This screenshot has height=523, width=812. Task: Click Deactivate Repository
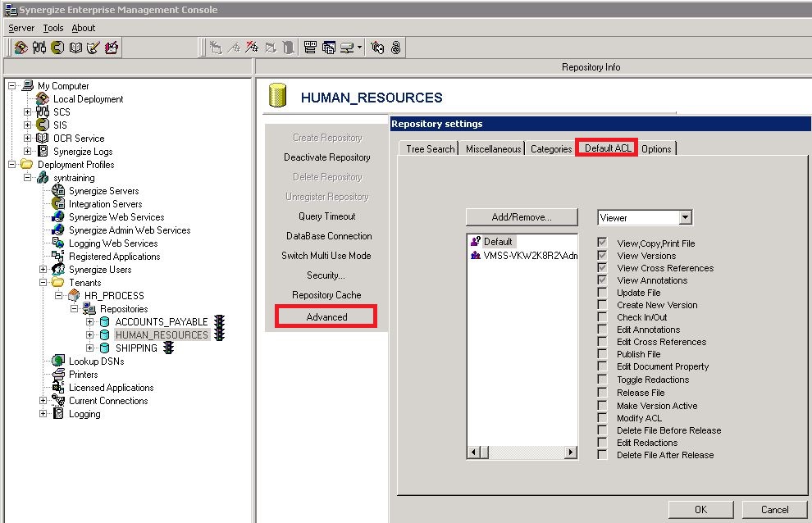pyautogui.click(x=326, y=157)
